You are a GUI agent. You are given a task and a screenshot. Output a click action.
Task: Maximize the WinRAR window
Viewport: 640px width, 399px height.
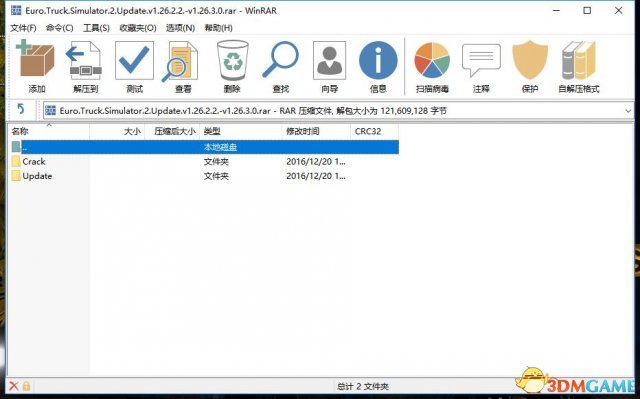click(x=587, y=11)
